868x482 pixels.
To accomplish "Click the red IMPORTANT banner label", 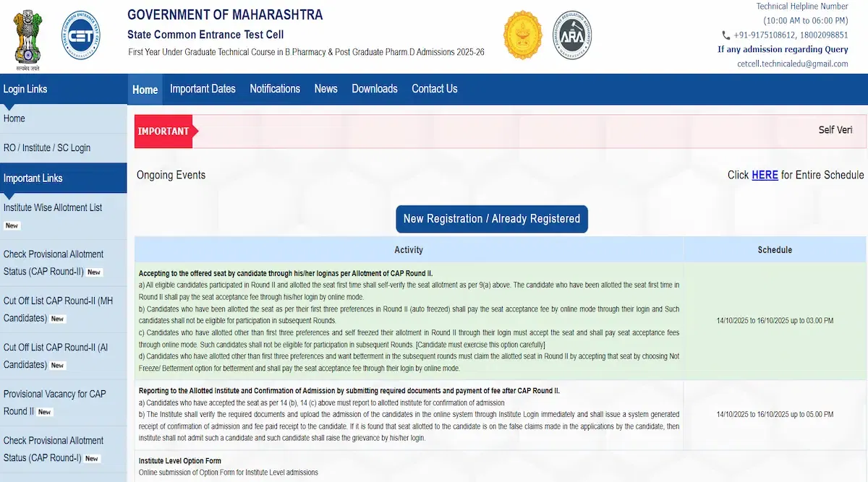I will point(163,131).
